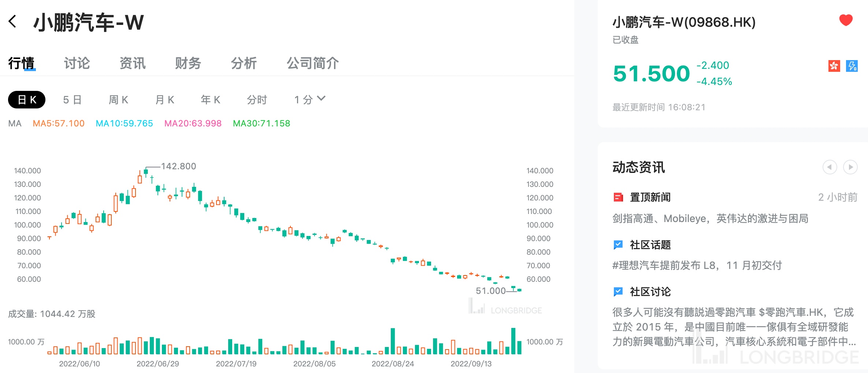Click the MA10:59.765 indicator label
This screenshot has height=373, width=868.
[x=124, y=123]
